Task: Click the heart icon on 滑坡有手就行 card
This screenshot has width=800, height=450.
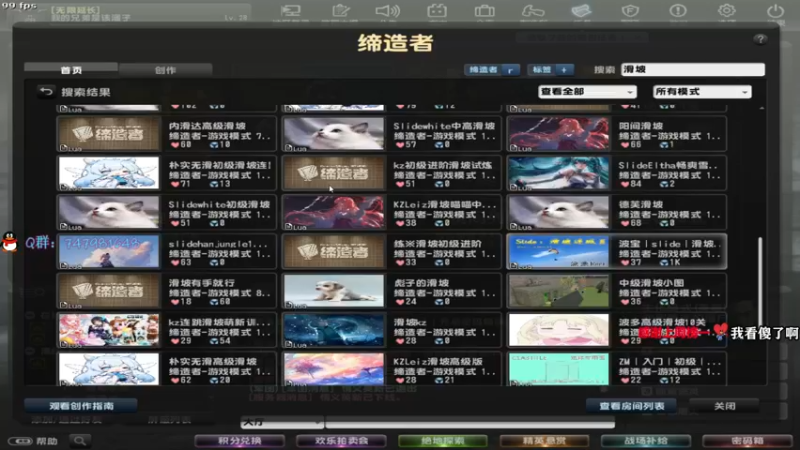Action: pos(175,302)
